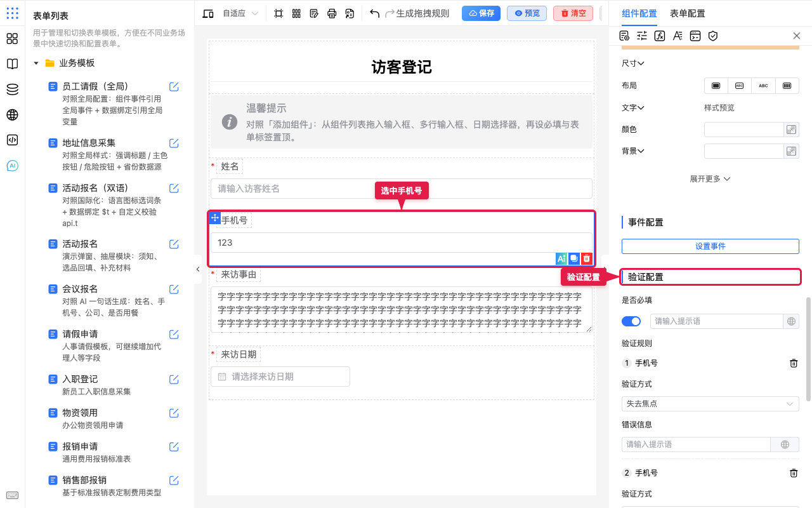
Task: Open the 请假申请 template
Action: 80,334
